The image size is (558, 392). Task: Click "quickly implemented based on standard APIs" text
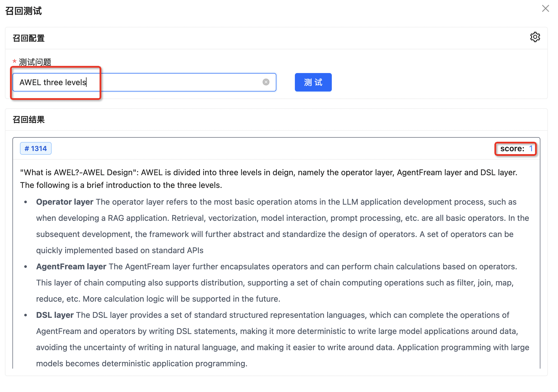(x=120, y=250)
